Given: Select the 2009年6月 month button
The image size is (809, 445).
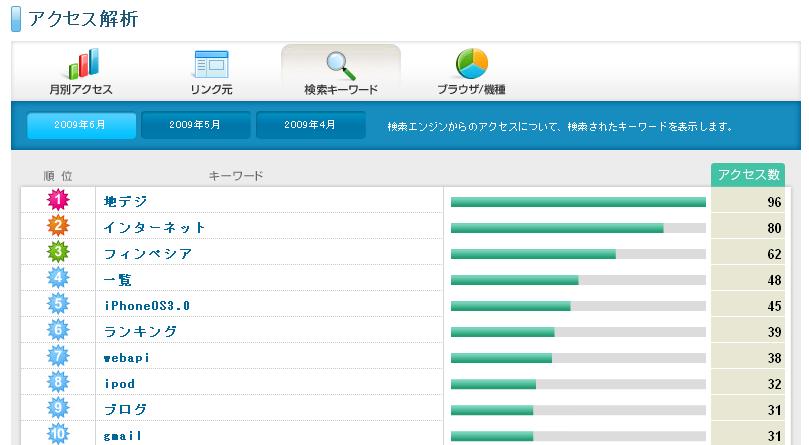Looking at the screenshot, I should (81, 126).
